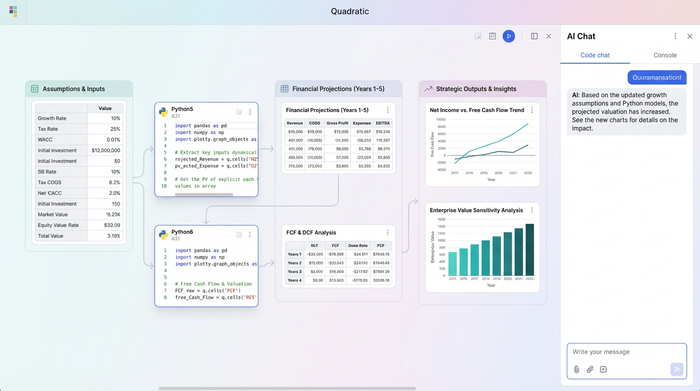Viewport: 700px width, 391px height.
Task: Toggle the split panel layout icon
Action: pos(534,36)
